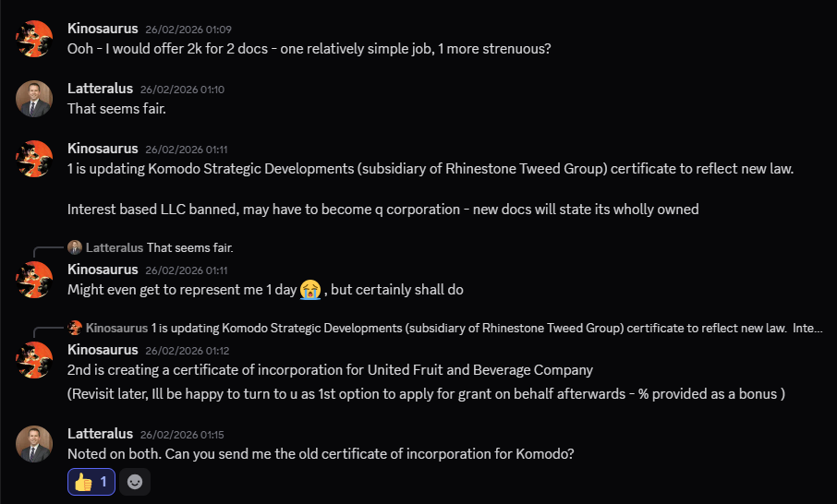Click small Latteralus avatar in reply preview
Viewport: 837px width, 504px height.
(x=75, y=247)
